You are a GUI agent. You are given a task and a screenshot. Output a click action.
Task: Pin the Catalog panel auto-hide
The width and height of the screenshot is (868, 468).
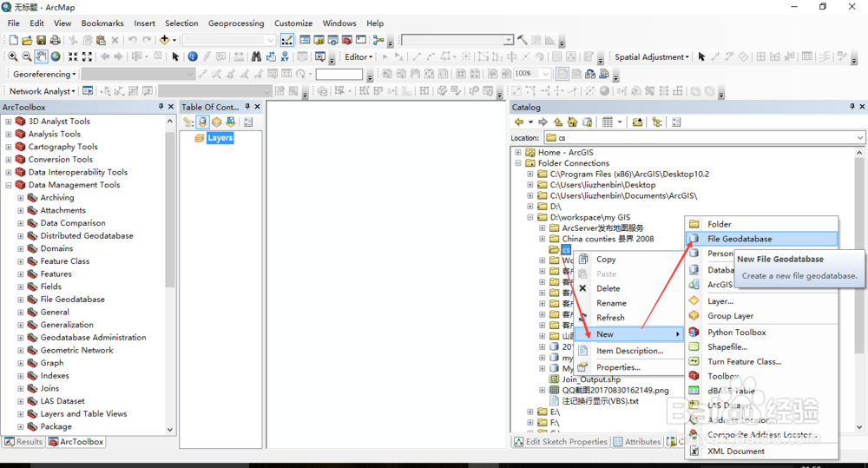pyautogui.click(x=852, y=106)
